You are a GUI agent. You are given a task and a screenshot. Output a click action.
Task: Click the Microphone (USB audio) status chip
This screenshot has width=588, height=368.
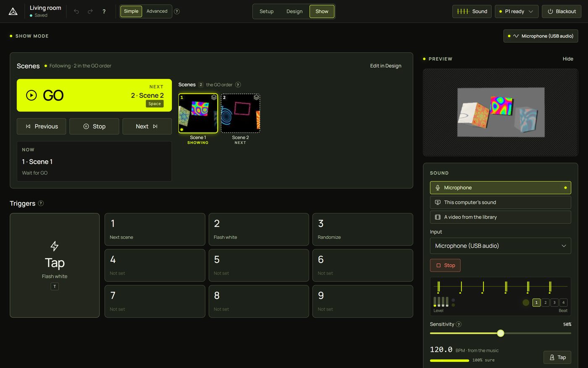(x=541, y=36)
